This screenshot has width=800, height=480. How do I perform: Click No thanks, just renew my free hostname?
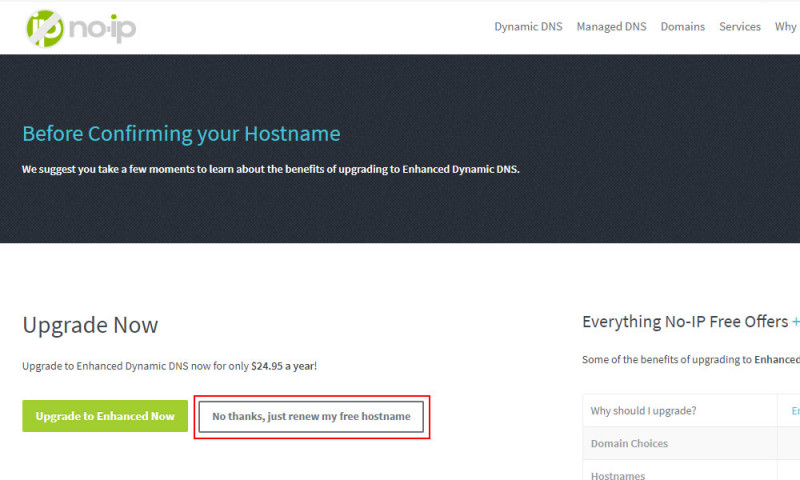311,417
